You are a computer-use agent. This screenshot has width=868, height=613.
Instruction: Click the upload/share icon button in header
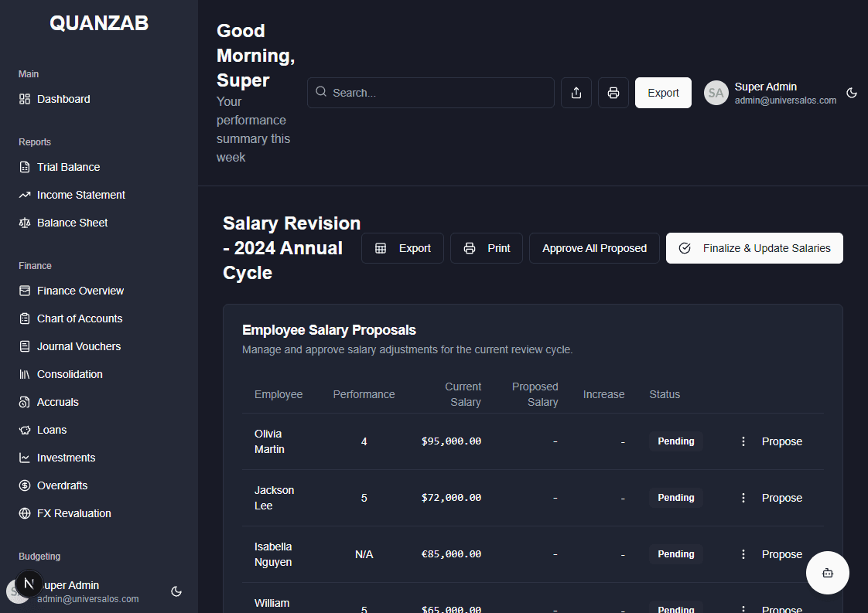pos(576,93)
